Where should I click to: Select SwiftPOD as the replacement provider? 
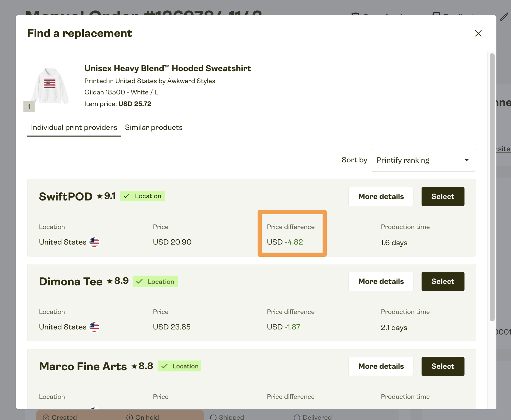(x=443, y=196)
